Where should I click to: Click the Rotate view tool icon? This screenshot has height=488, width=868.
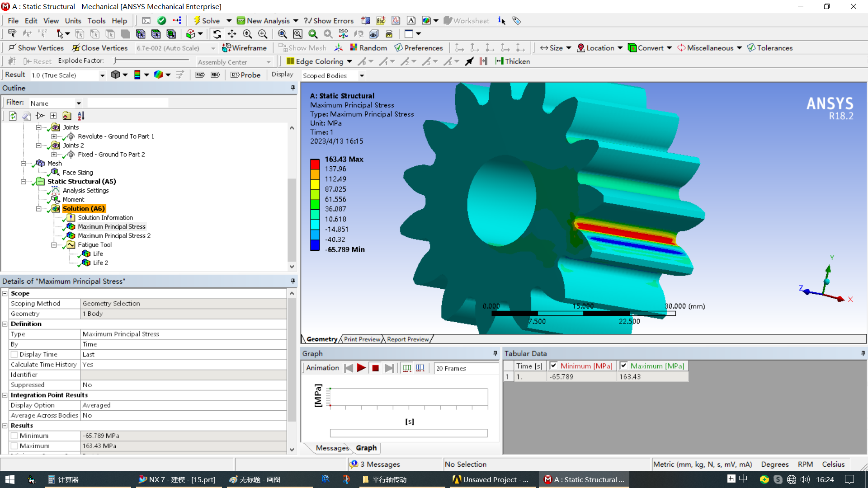(217, 34)
